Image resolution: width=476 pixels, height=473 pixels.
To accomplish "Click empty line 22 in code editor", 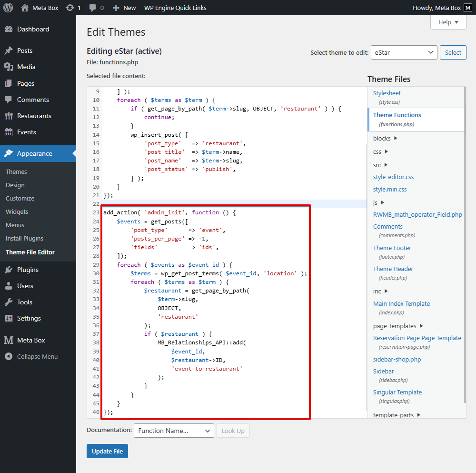I will tap(233, 204).
